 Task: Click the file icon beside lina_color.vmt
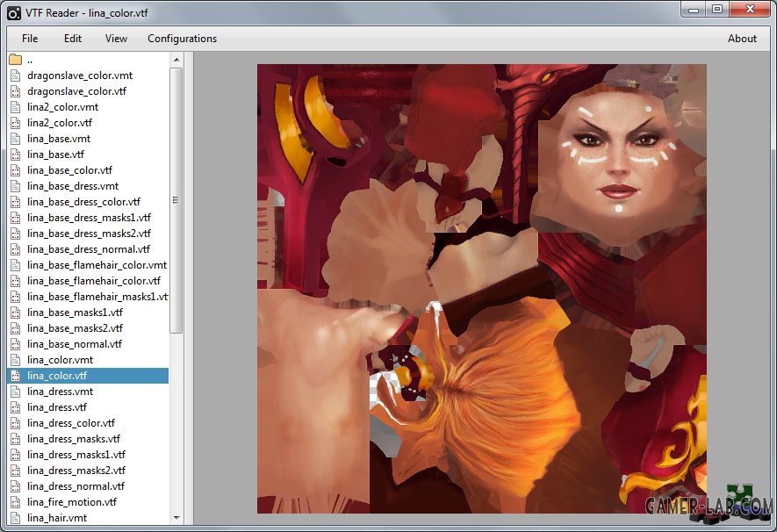(15, 360)
